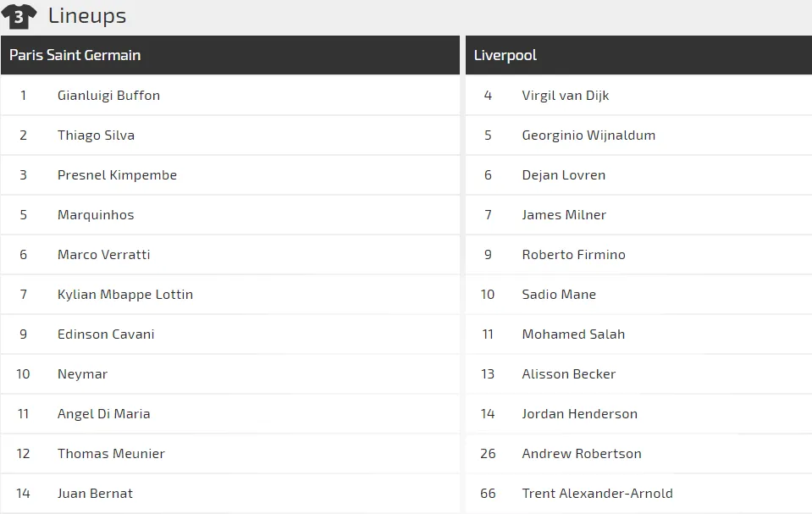Click Andrew Robertson in the list
The image size is (812, 514).
tap(638, 453)
